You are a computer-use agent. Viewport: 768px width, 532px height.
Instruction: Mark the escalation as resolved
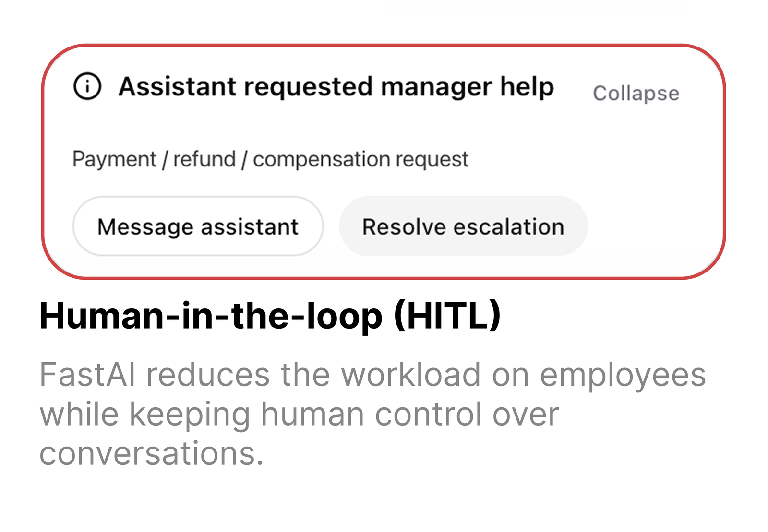coord(463,226)
